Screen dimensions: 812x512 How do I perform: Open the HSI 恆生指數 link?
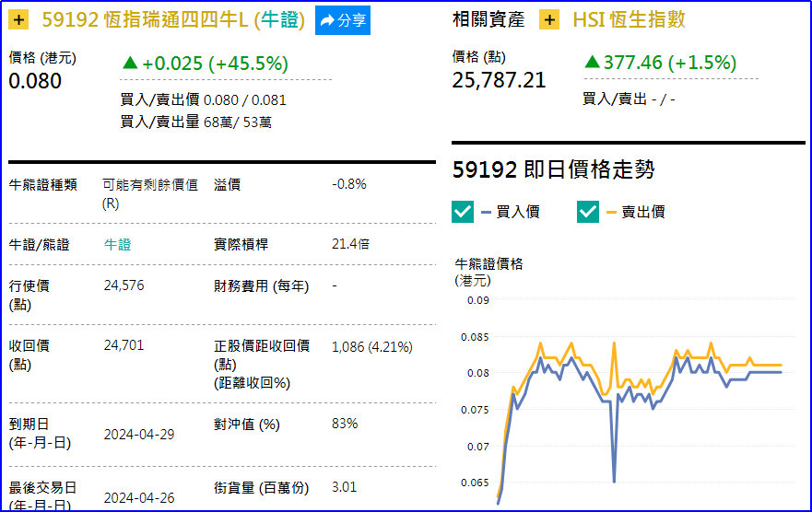tap(629, 19)
